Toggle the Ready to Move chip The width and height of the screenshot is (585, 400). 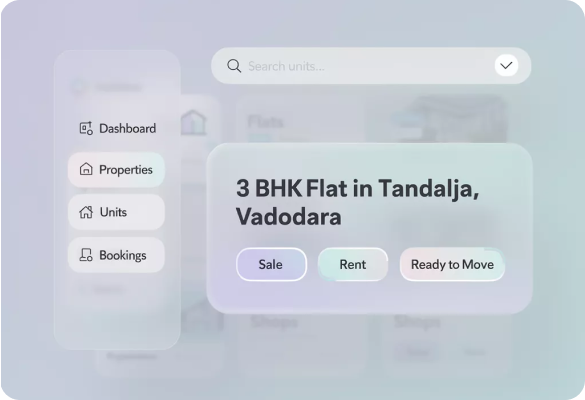click(452, 264)
